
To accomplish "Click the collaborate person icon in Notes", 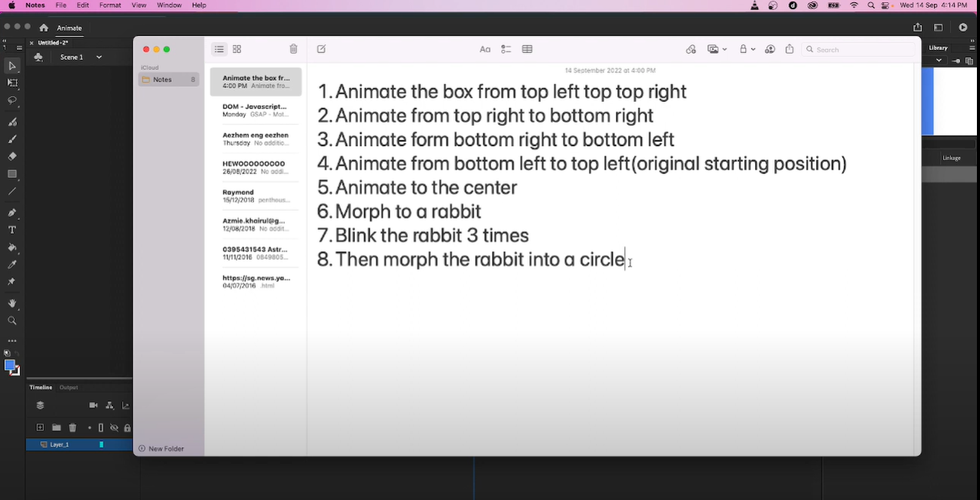I will [x=770, y=49].
